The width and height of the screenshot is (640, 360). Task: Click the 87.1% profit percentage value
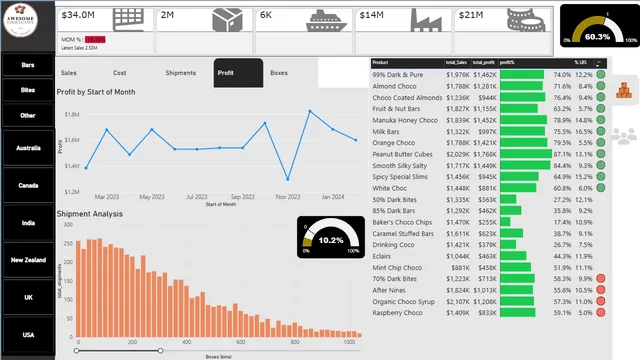point(562,154)
